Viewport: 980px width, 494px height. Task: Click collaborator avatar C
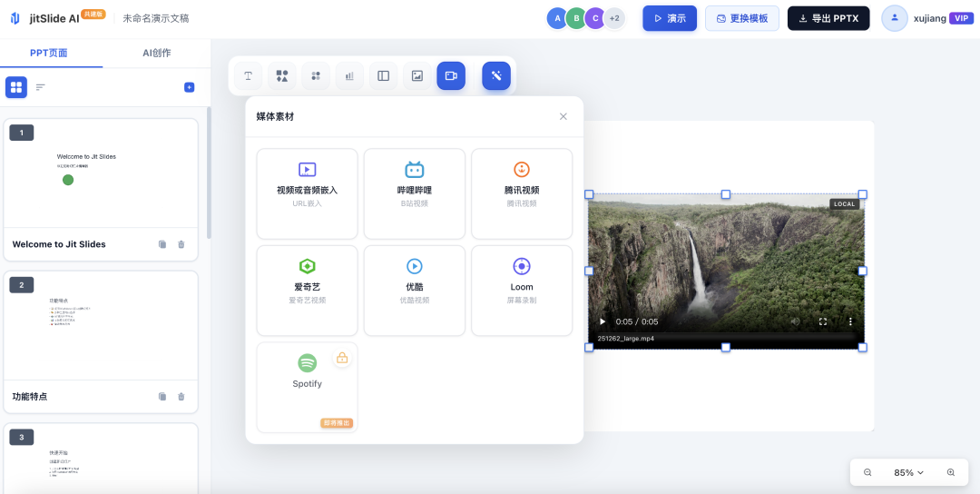click(595, 18)
